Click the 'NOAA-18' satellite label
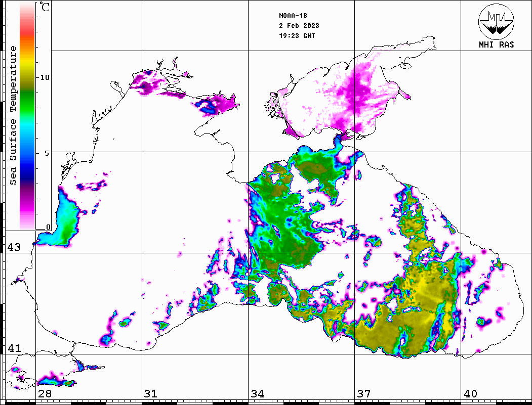Screen dimensions: 532x405 [x=293, y=16]
